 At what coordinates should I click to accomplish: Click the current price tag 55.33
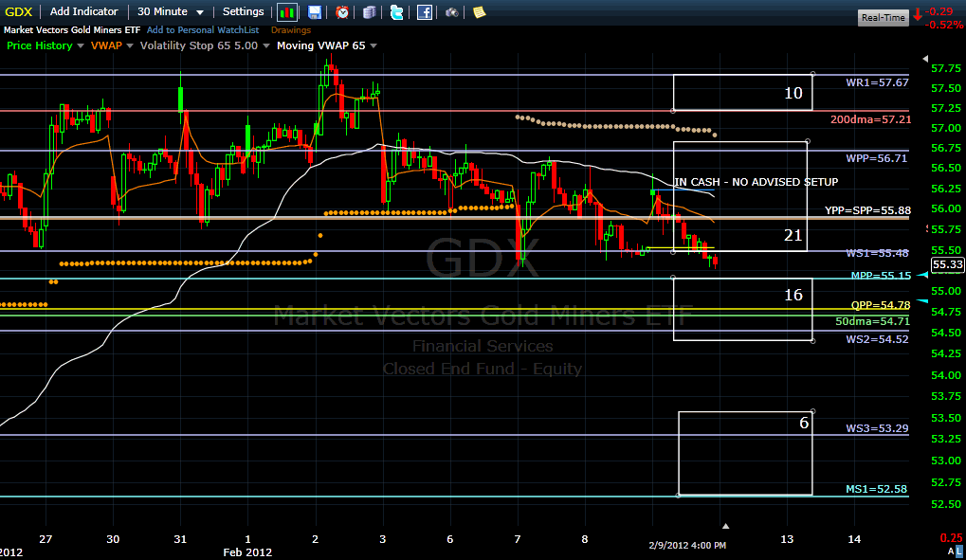948,265
